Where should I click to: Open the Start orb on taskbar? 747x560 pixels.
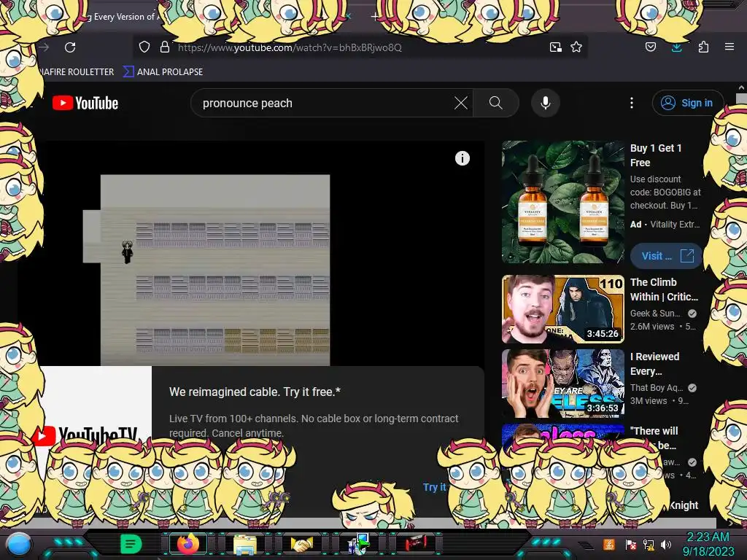coord(19,544)
